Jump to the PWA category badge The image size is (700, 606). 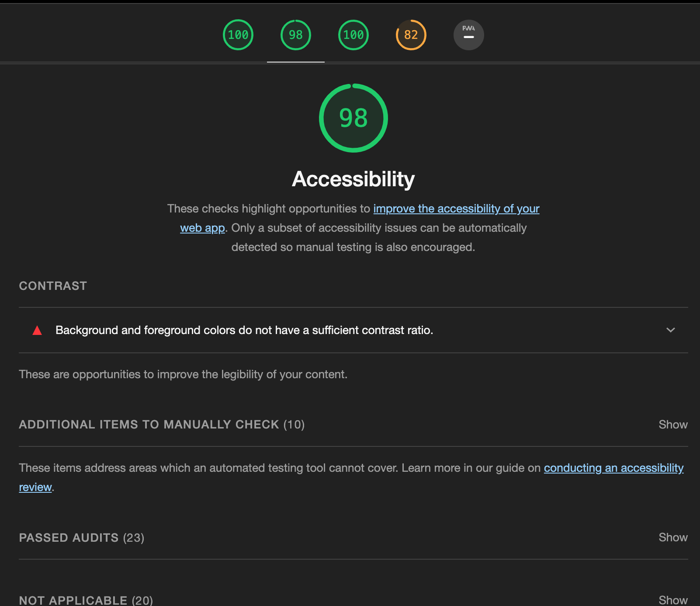[469, 35]
